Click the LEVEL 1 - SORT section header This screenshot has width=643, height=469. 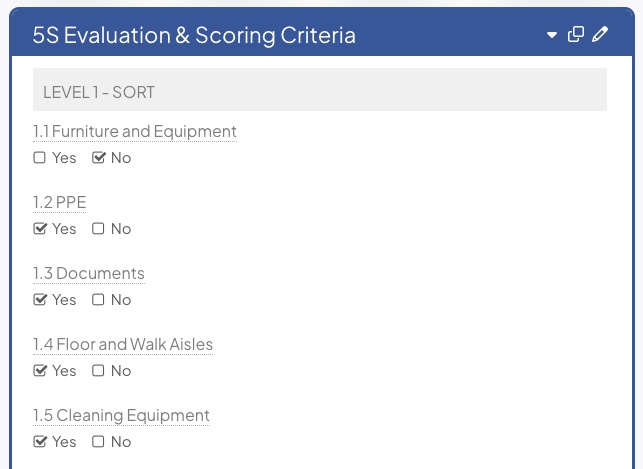tap(99, 92)
